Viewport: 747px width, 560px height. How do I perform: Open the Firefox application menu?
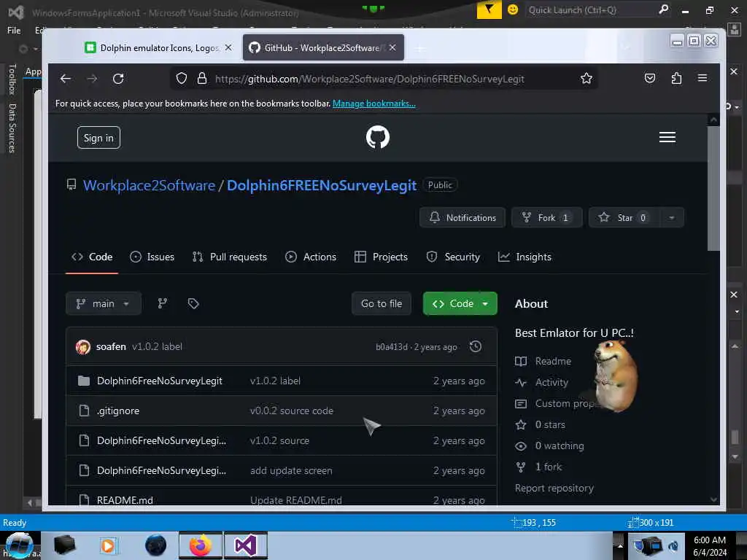click(703, 78)
